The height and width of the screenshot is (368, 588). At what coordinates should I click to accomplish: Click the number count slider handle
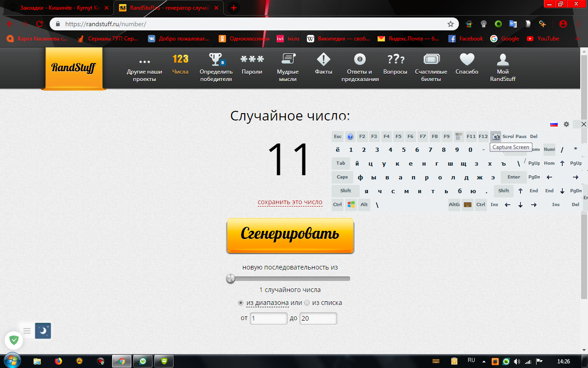click(x=231, y=278)
